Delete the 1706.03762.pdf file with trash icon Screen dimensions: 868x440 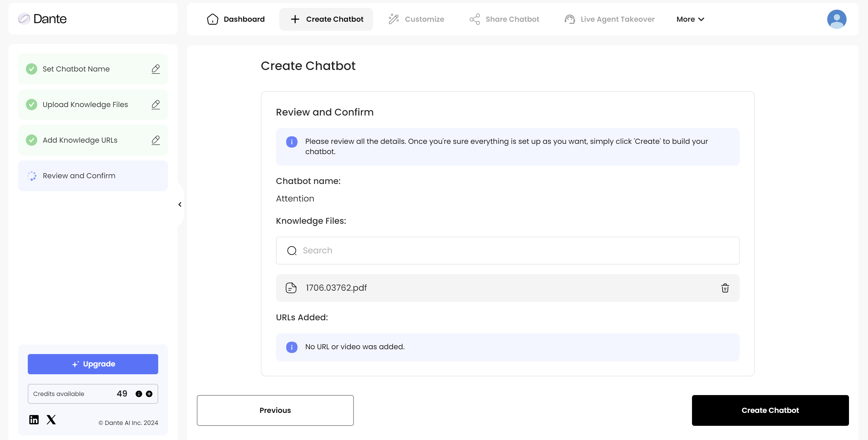point(725,288)
